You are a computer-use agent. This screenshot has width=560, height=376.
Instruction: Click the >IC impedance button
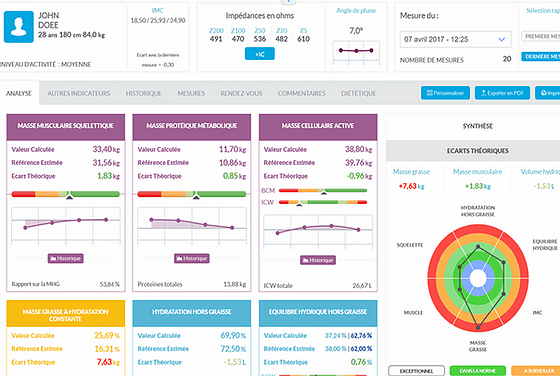[260, 54]
